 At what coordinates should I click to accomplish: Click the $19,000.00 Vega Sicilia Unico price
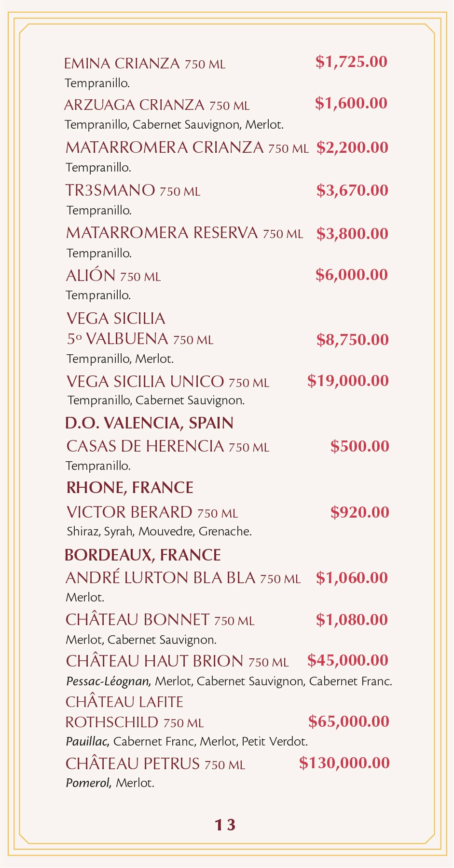coord(348,381)
